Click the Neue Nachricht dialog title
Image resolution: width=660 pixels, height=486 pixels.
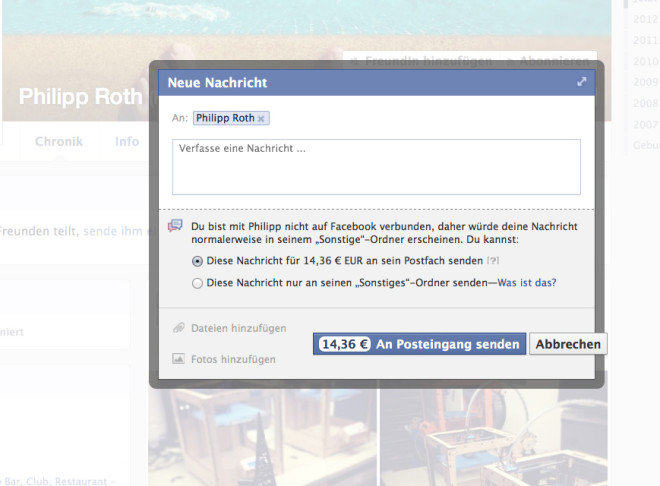click(217, 82)
